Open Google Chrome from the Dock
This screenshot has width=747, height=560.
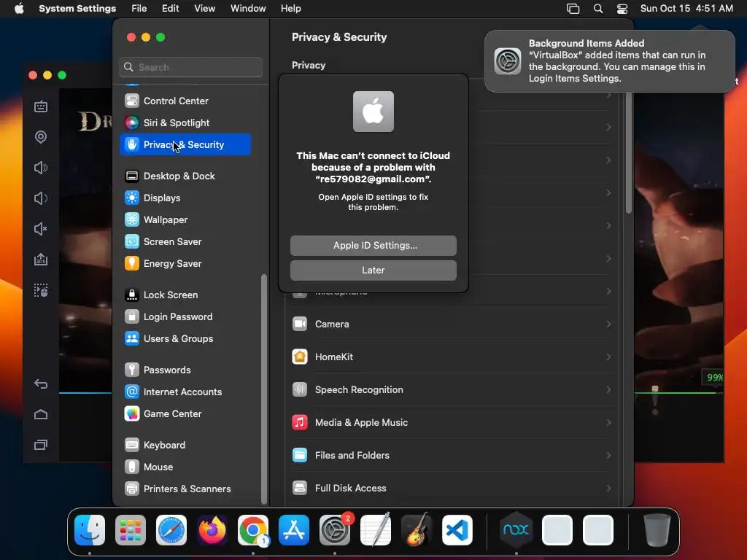point(253,530)
